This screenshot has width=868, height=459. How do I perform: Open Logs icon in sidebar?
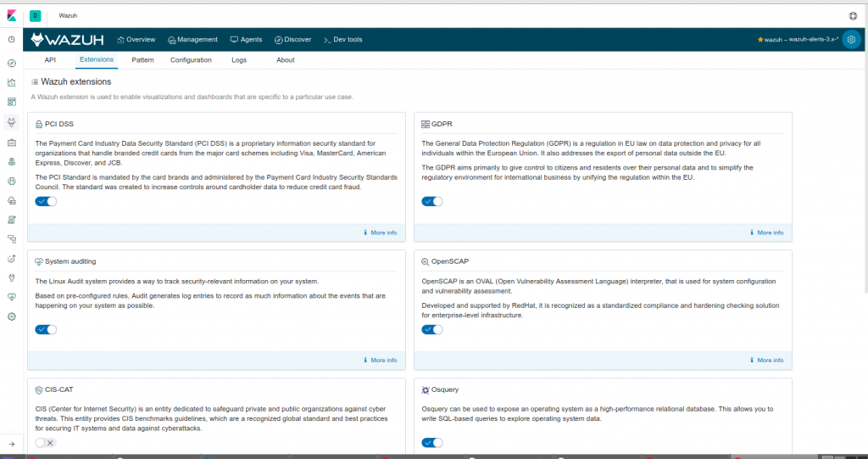coord(12,220)
